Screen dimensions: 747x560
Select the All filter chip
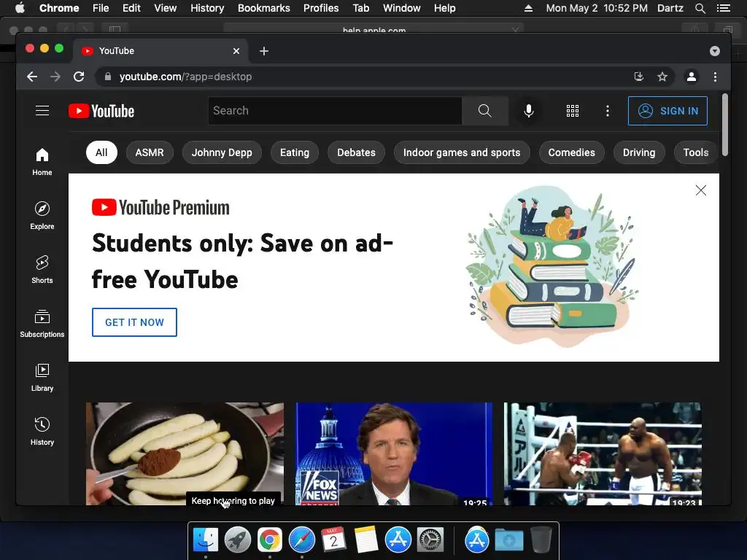[x=101, y=152]
